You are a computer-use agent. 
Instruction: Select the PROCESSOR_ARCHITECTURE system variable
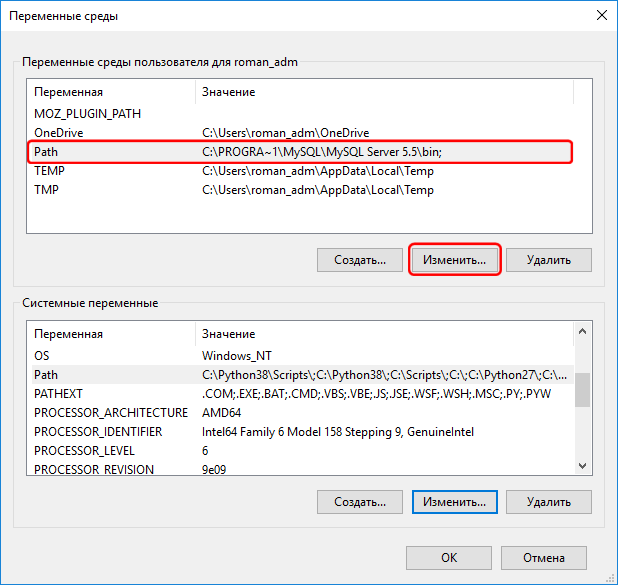(110, 412)
